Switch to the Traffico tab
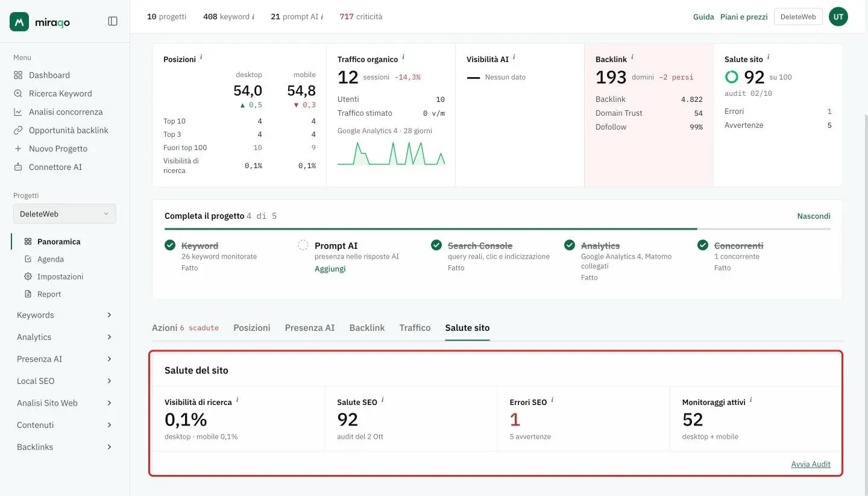The width and height of the screenshot is (868, 496). click(x=415, y=328)
